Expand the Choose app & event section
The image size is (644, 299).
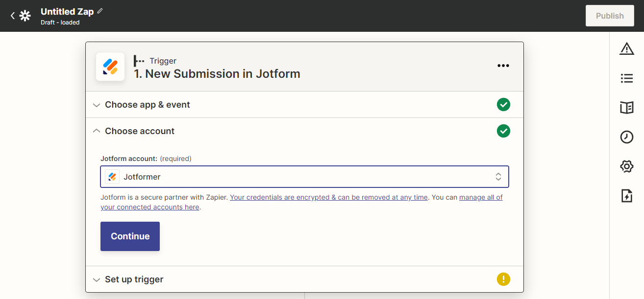[147, 105]
